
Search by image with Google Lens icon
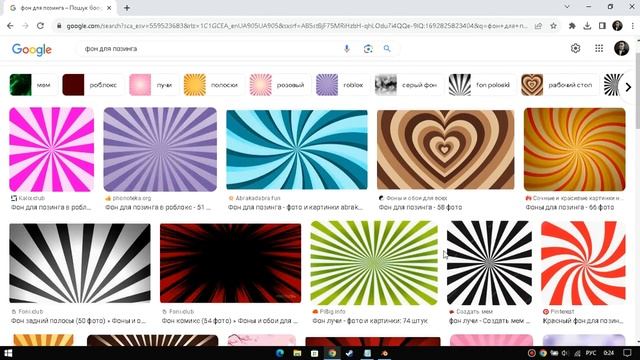[x=368, y=49]
